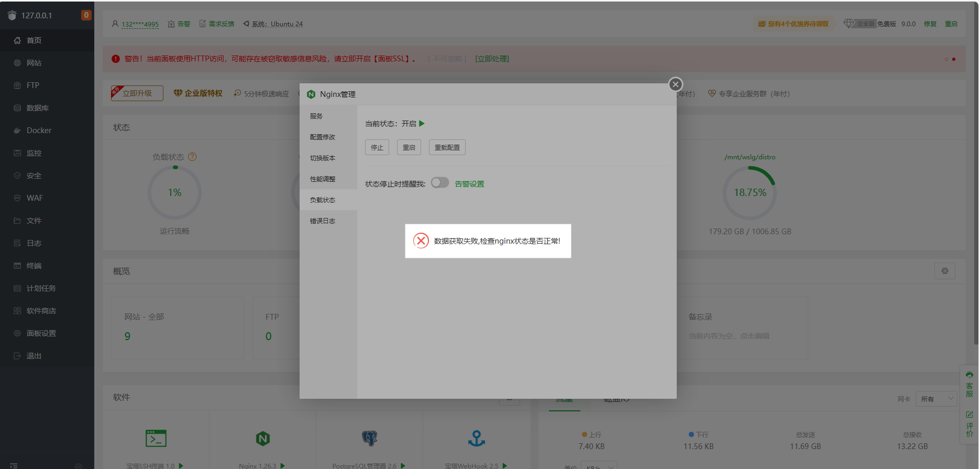This screenshot has height=469, width=980.
Task: Click the 系统: Ubuntu 24 label
Action: (x=273, y=24)
